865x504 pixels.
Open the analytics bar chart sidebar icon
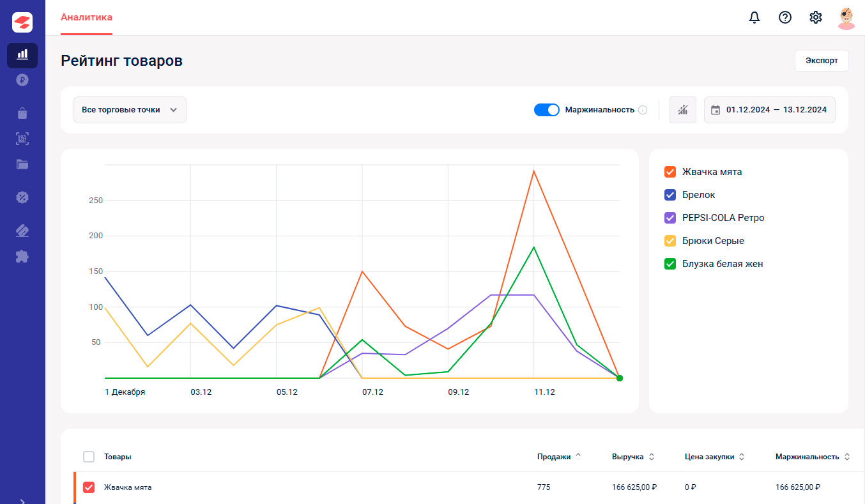click(22, 55)
